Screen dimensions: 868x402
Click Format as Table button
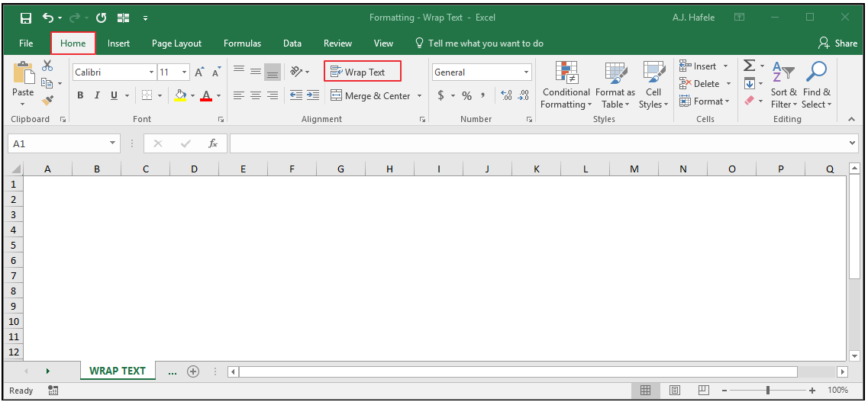click(615, 85)
